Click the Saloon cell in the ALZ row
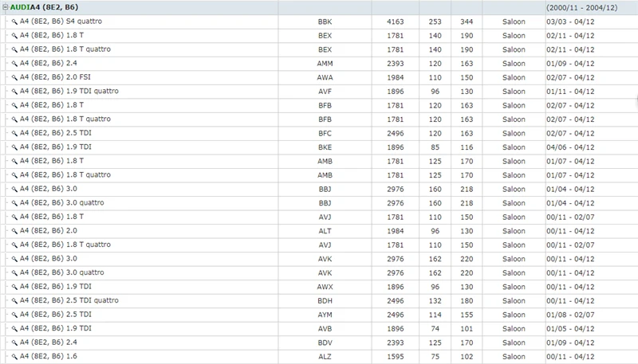Image resolution: width=638 pixels, height=364 pixels. tap(514, 357)
